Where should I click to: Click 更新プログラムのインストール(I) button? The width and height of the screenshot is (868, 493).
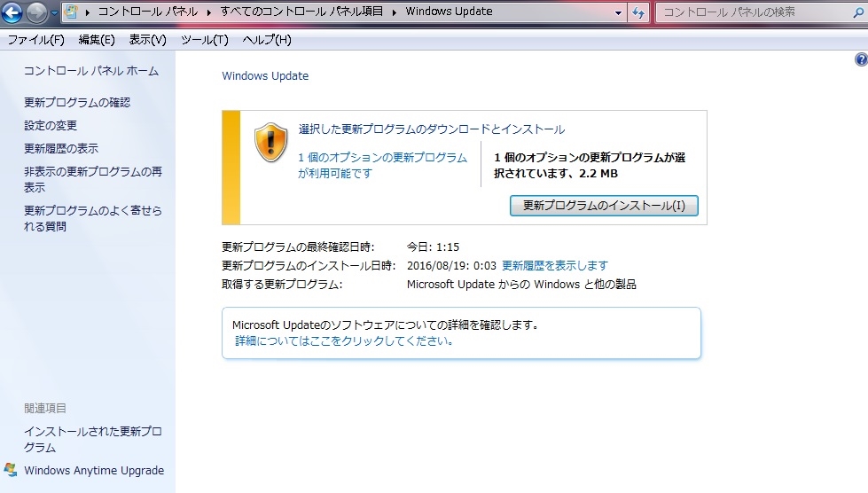604,206
